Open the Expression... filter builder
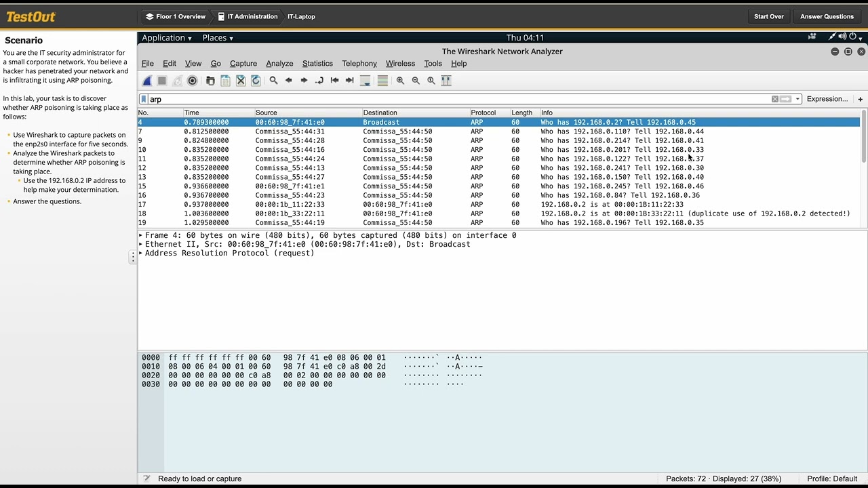 point(827,99)
